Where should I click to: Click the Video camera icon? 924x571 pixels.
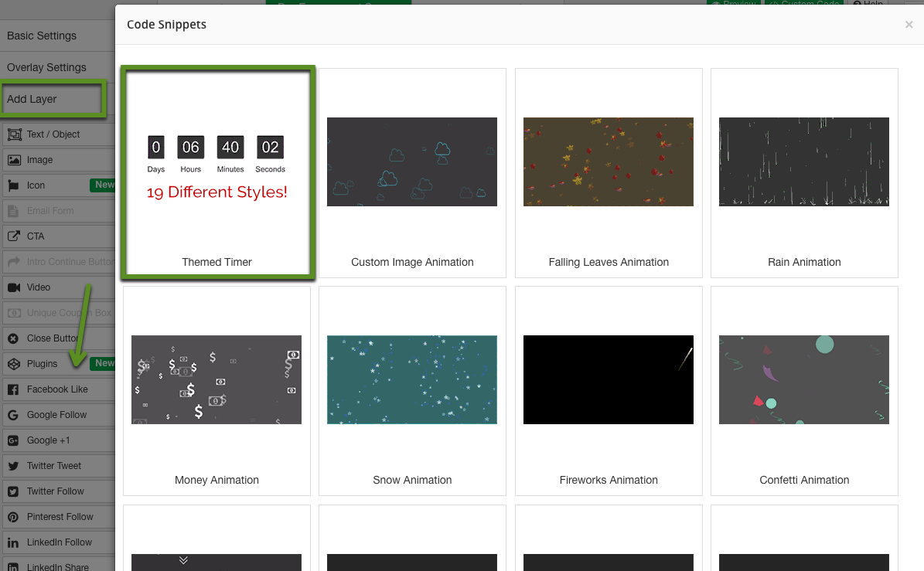pyautogui.click(x=14, y=287)
